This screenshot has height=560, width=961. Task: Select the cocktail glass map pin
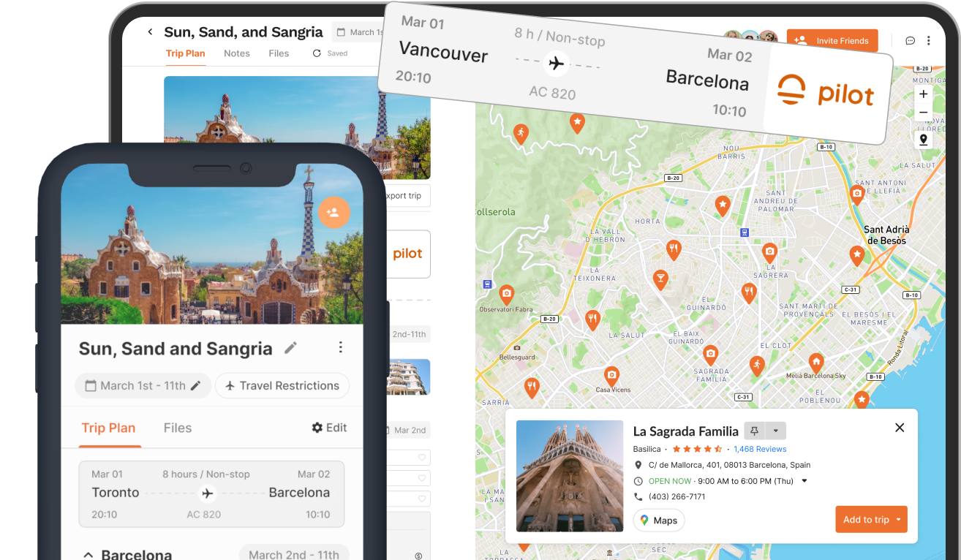pos(660,279)
